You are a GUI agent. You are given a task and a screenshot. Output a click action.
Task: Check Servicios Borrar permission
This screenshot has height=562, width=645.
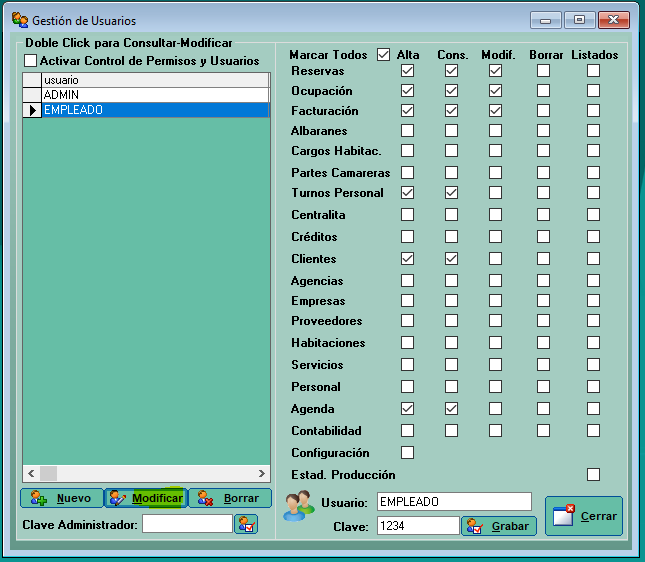coord(543,365)
